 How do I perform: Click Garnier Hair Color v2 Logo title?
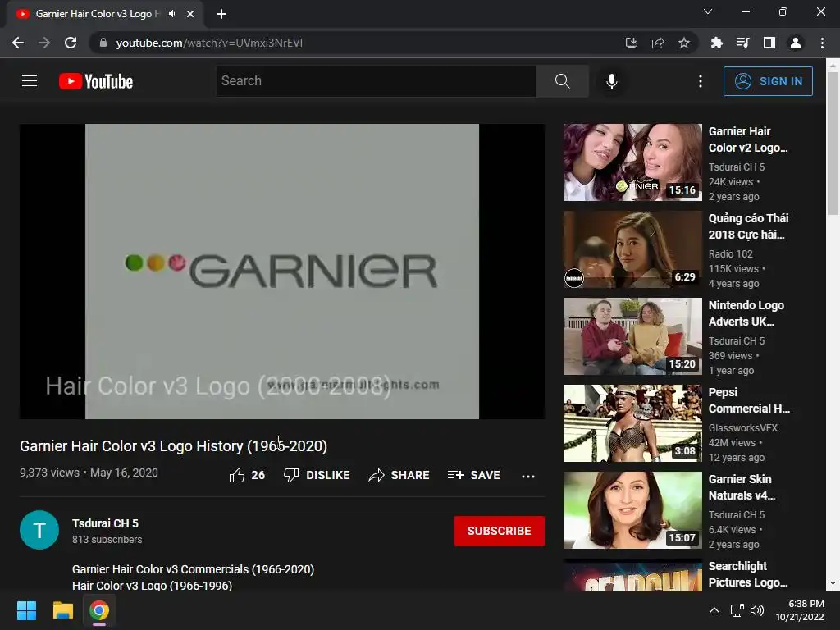coord(748,139)
